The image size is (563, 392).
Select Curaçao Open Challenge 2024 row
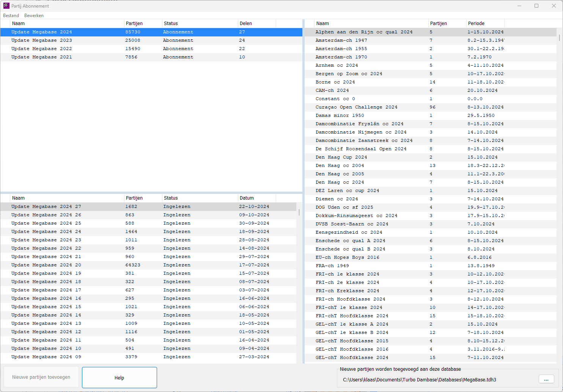click(431, 107)
